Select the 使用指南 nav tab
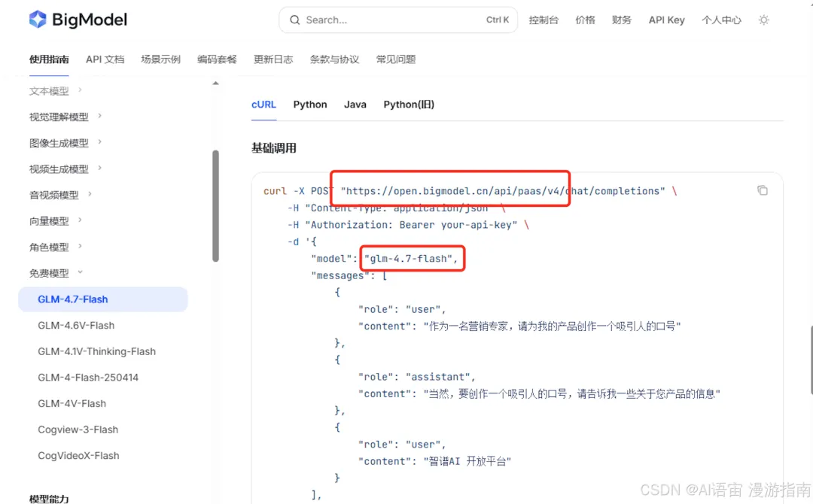Image resolution: width=813 pixels, height=504 pixels. coord(49,59)
